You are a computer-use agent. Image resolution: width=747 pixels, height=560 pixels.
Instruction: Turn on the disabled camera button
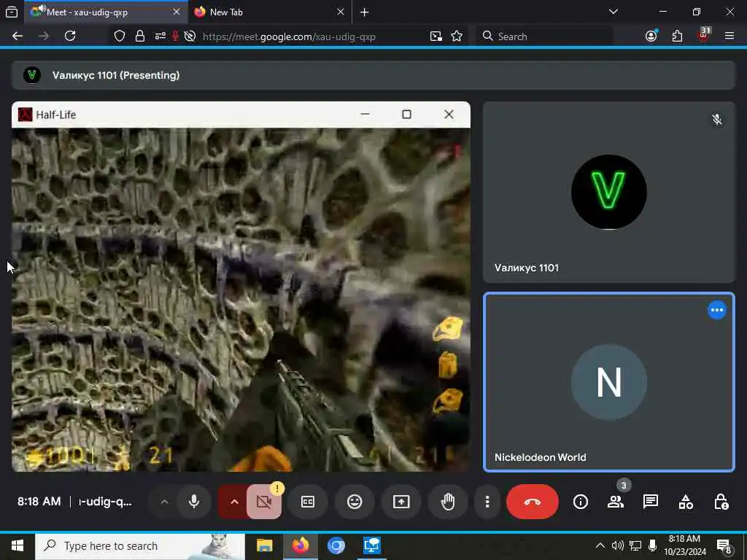click(264, 502)
